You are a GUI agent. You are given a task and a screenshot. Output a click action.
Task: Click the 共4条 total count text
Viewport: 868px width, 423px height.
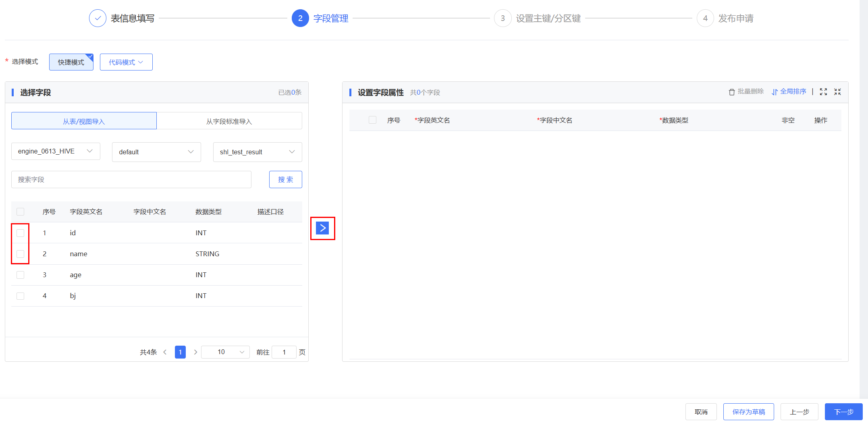point(148,352)
